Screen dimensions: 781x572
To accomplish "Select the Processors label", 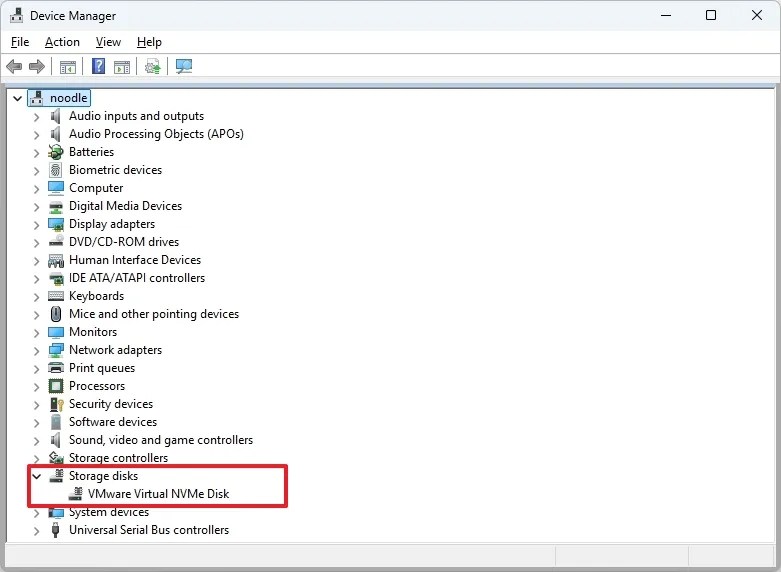I will pyautogui.click(x=97, y=386).
